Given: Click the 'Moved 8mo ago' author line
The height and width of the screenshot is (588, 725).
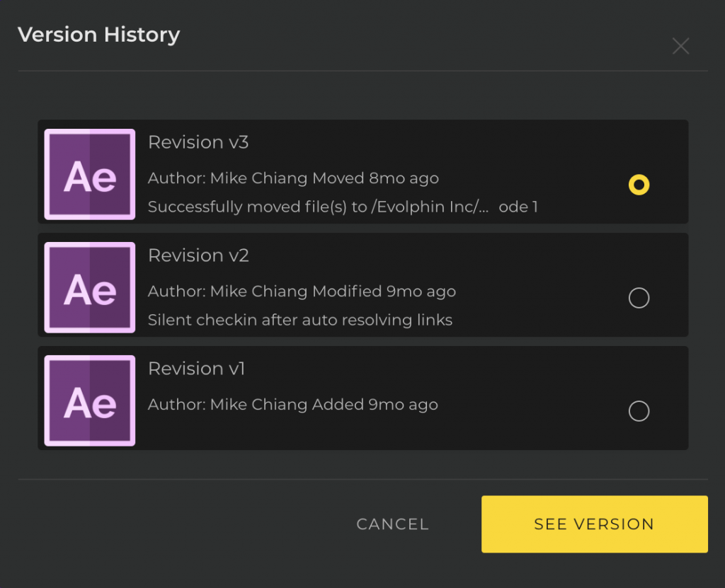Looking at the screenshot, I should 293,178.
